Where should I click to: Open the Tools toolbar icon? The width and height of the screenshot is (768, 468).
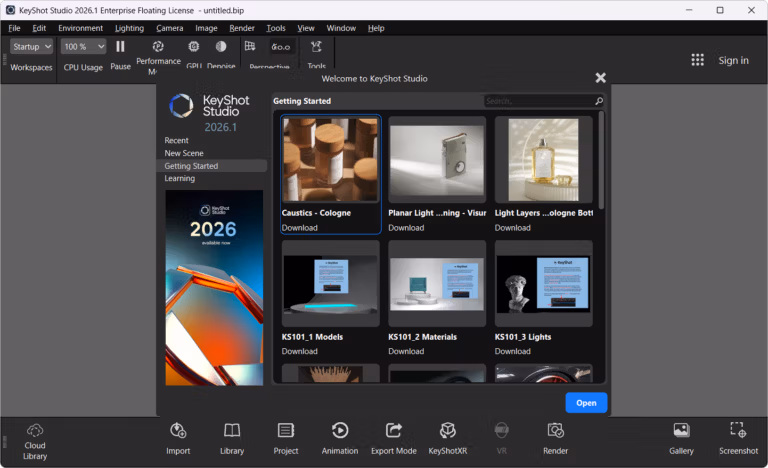point(316,47)
